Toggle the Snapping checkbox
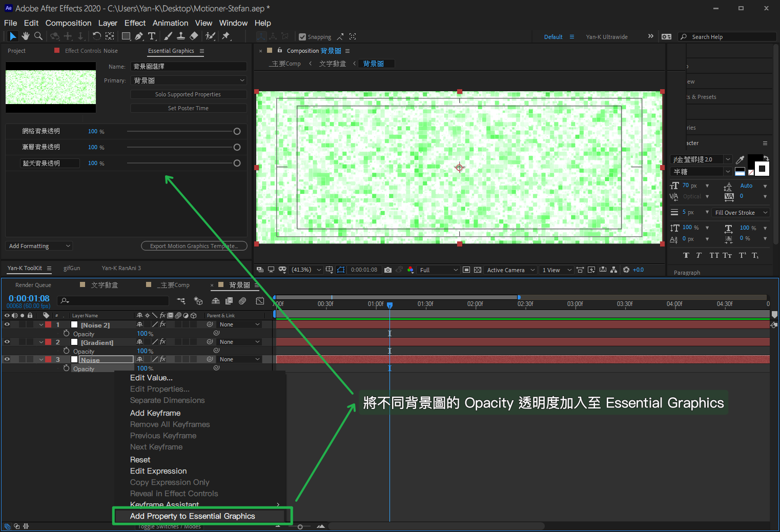780x532 pixels. pyautogui.click(x=302, y=37)
